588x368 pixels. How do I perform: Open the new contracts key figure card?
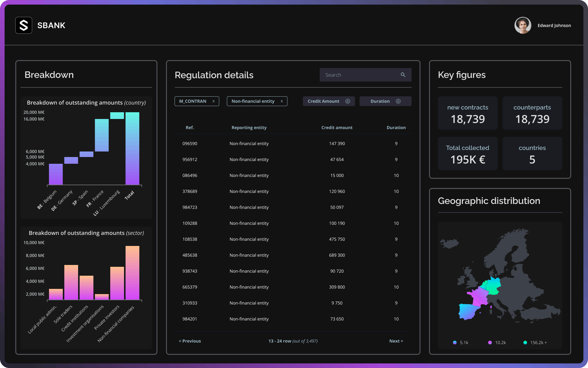click(x=468, y=113)
